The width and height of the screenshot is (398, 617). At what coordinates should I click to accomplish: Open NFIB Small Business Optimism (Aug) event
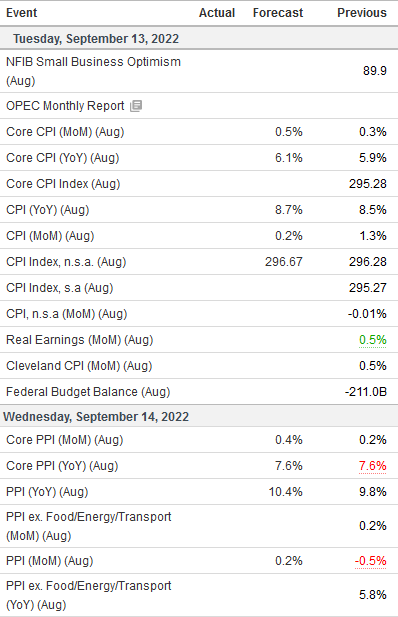point(93,71)
